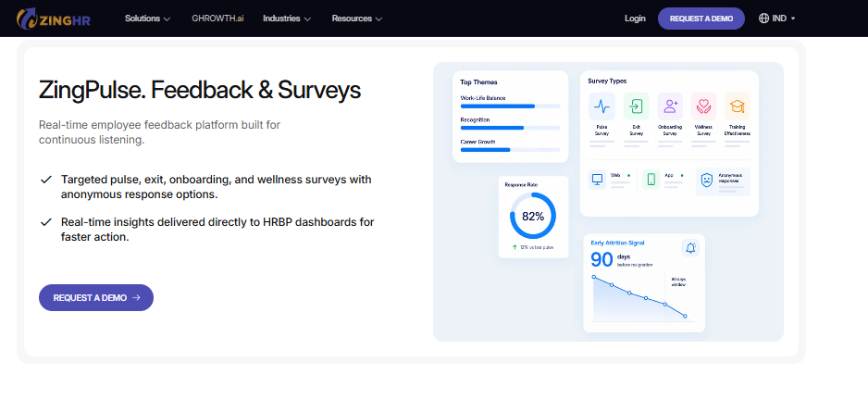Click the real-time insights checkmark icon
Viewport: 868px width, 412px height.
(x=46, y=222)
